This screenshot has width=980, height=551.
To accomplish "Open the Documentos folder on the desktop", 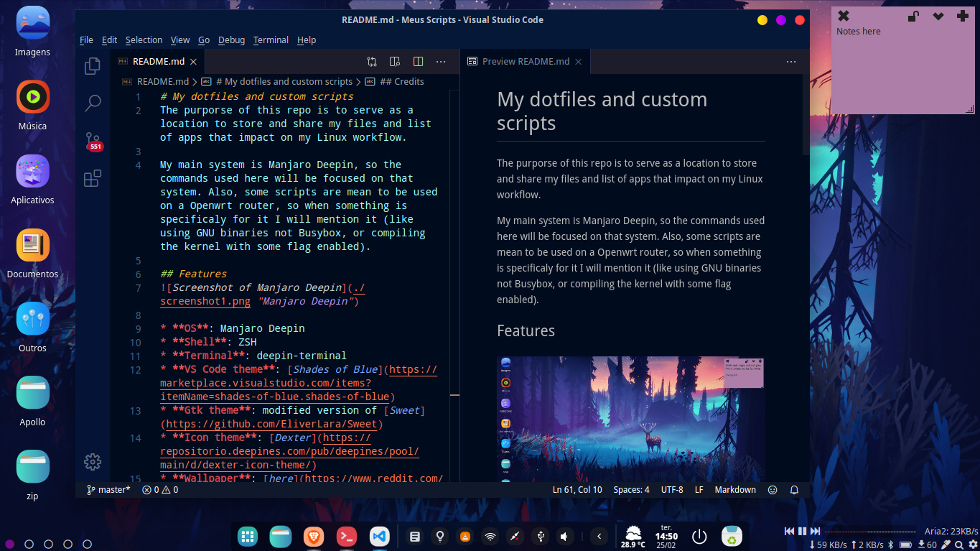I will click(x=32, y=253).
